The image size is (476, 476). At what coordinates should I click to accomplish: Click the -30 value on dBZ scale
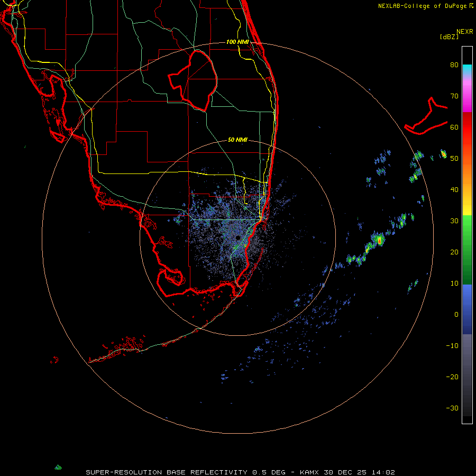452,408
